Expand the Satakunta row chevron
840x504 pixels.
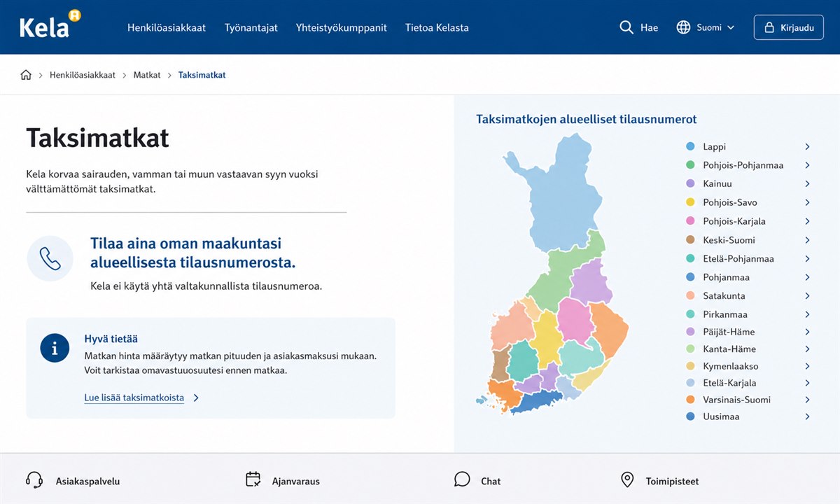pos(807,296)
